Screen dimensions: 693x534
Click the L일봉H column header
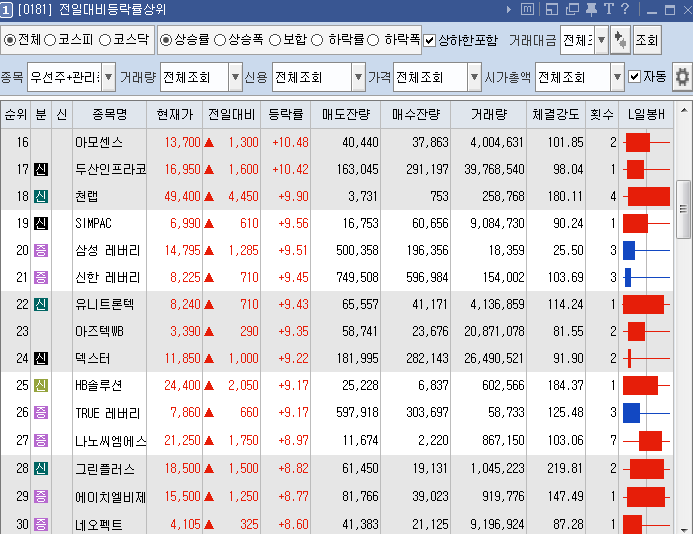pos(646,115)
